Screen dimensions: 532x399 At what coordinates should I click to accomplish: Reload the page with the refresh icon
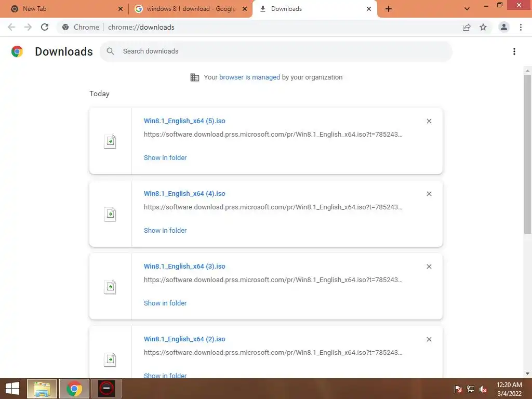(45, 27)
